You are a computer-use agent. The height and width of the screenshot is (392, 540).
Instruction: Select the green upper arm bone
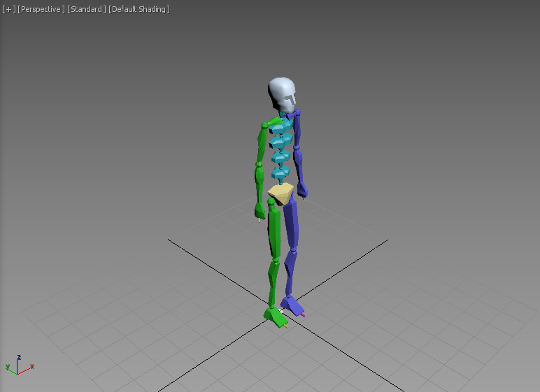tap(262, 145)
